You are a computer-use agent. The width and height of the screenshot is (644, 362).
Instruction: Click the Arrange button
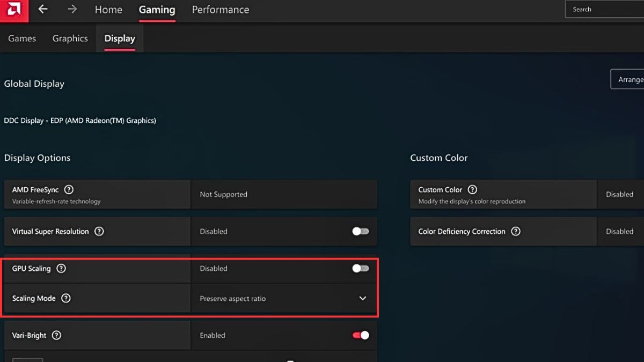(627, 79)
